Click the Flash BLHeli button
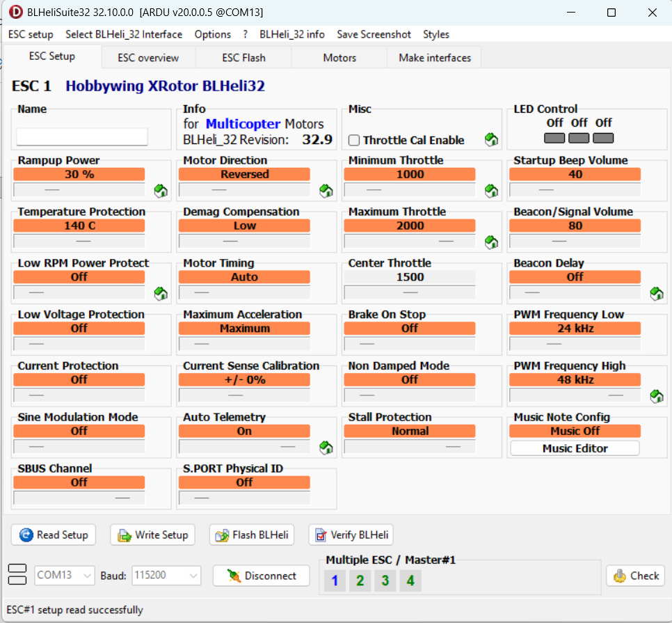 [252, 535]
